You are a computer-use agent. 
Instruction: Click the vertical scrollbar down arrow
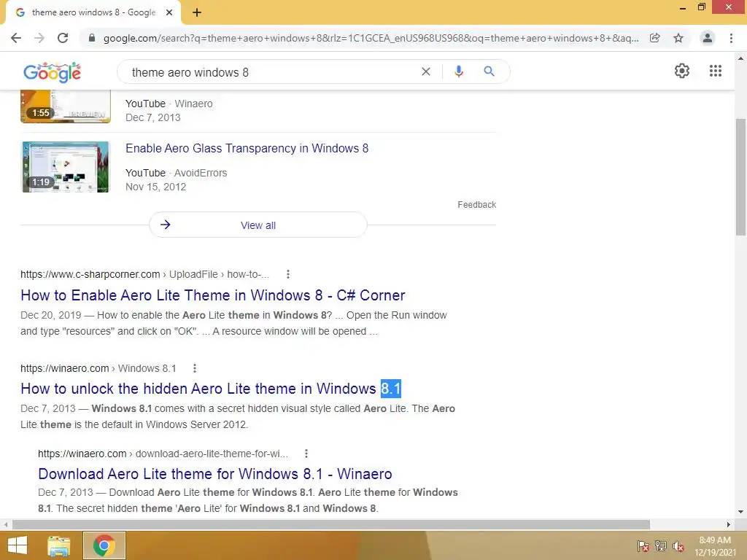pos(740,512)
